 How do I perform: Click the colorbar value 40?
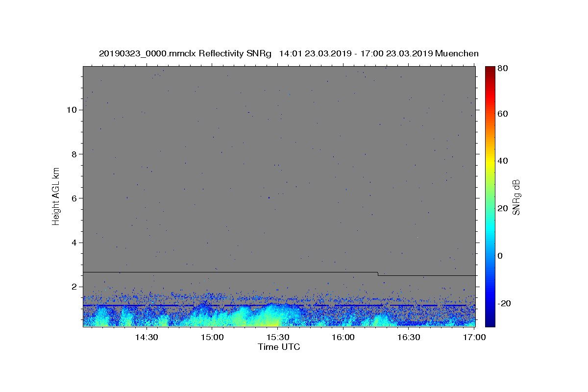[x=503, y=161]
